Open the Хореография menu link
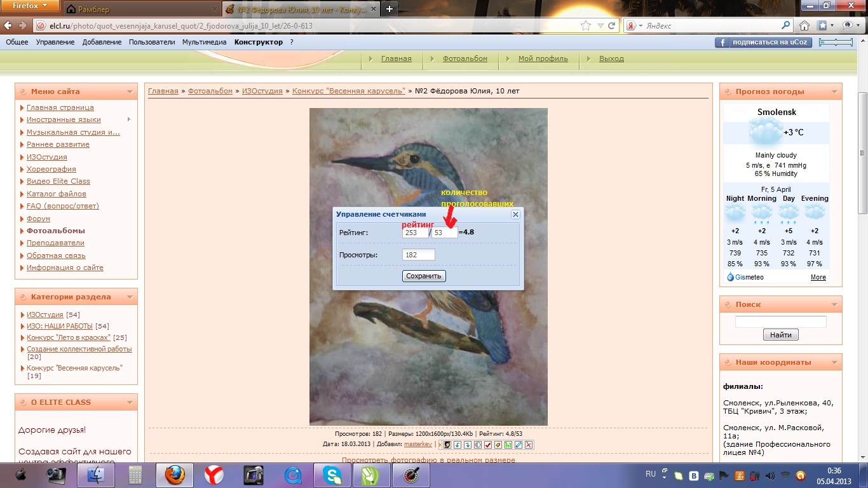The width and height of the screenshot is (868, 488). pyautogui.click(x=51, y=169)
